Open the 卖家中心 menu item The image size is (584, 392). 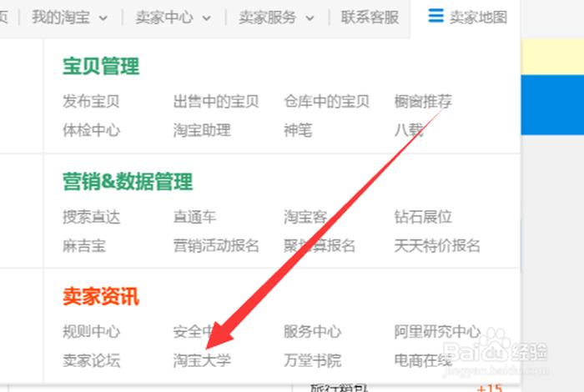(x=164, y=18)
